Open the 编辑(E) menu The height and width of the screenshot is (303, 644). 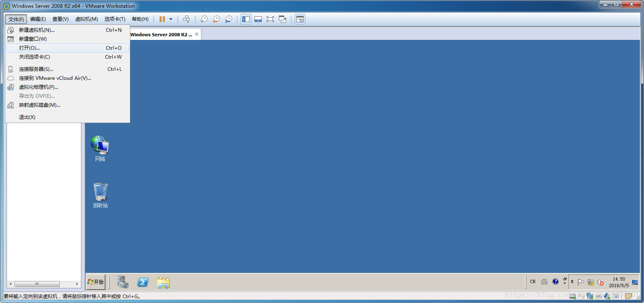(38, 19)
